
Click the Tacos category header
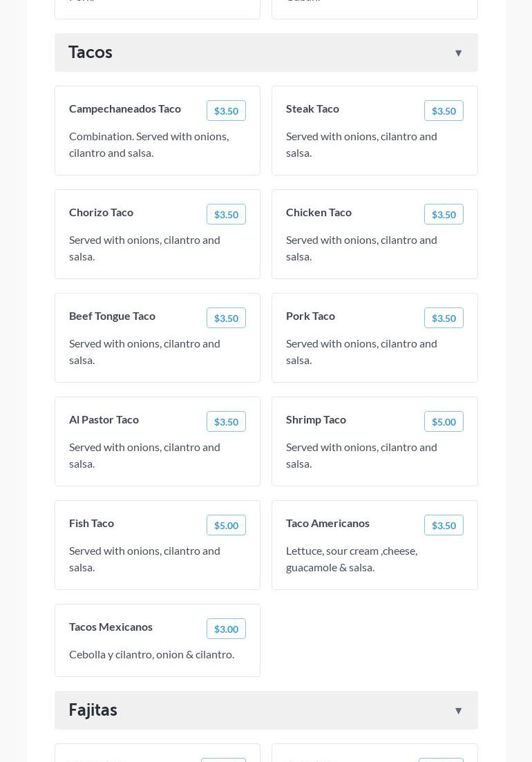(91, 53)
